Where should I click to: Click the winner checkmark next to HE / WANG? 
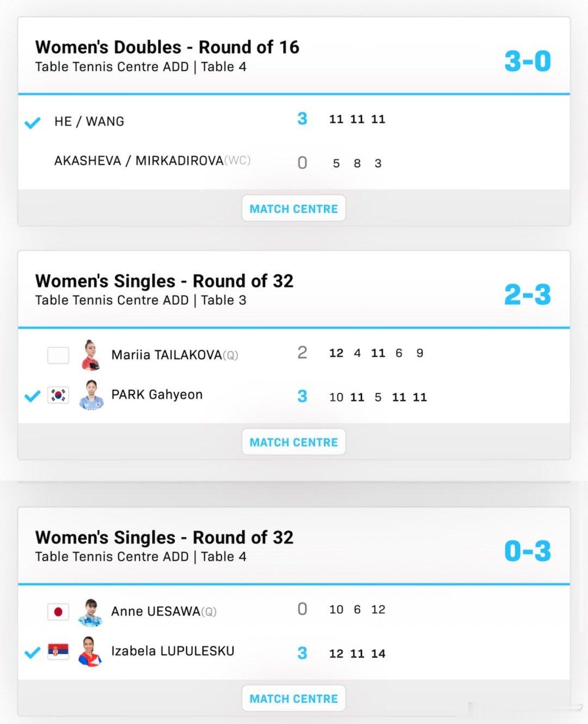tap(33, 122)
